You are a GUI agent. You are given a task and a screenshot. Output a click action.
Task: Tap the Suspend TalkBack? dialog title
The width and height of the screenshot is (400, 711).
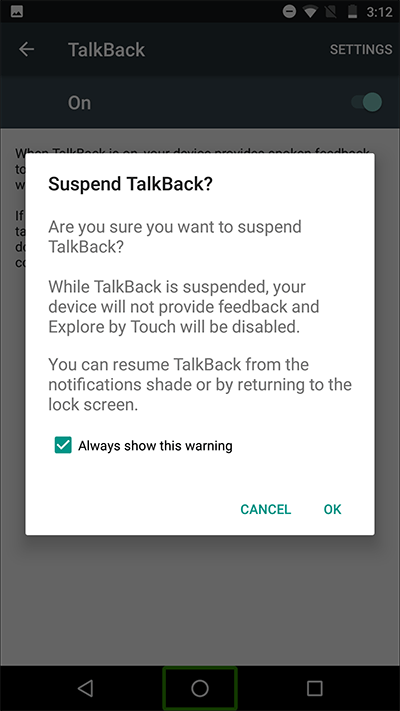(x=130, y=184)
